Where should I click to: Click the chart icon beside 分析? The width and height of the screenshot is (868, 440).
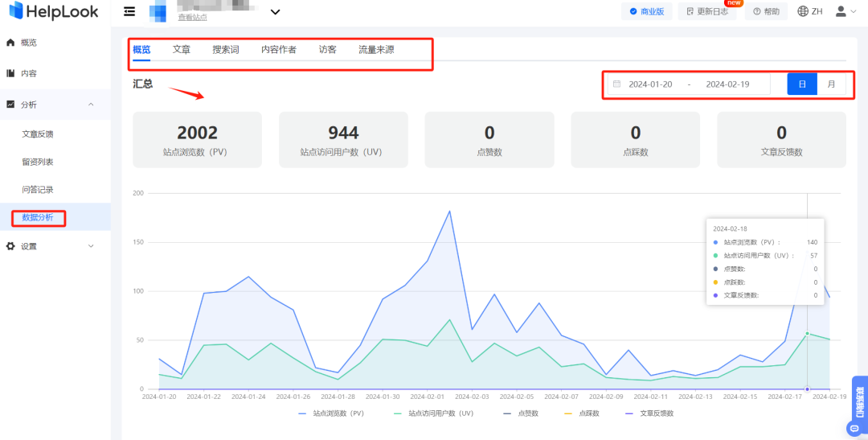(x=10, y=105)
